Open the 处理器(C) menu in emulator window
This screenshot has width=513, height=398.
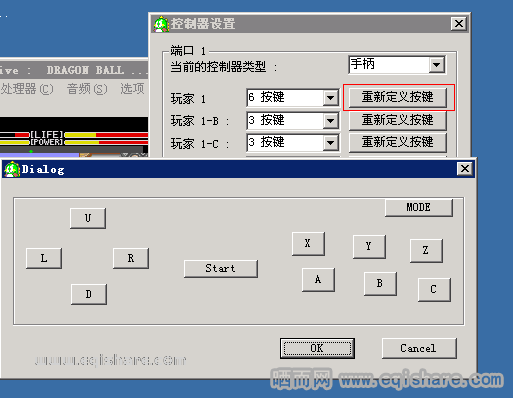tap(27, 89)
